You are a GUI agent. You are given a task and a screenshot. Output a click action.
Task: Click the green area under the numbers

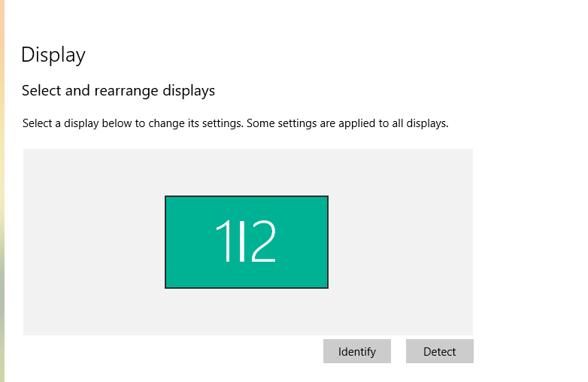point(247,274)
